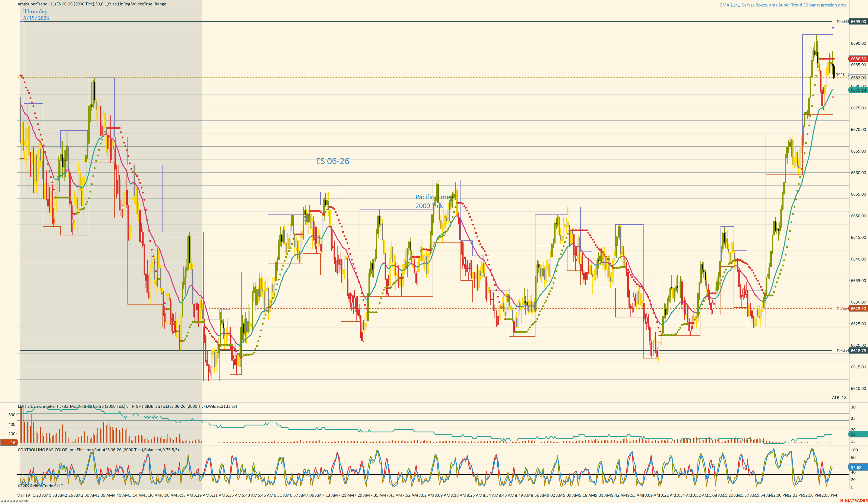Click the Pre-Lo line label
This screenshot has height=503, width=868.
pyautogui.click(x=842, y=351)
